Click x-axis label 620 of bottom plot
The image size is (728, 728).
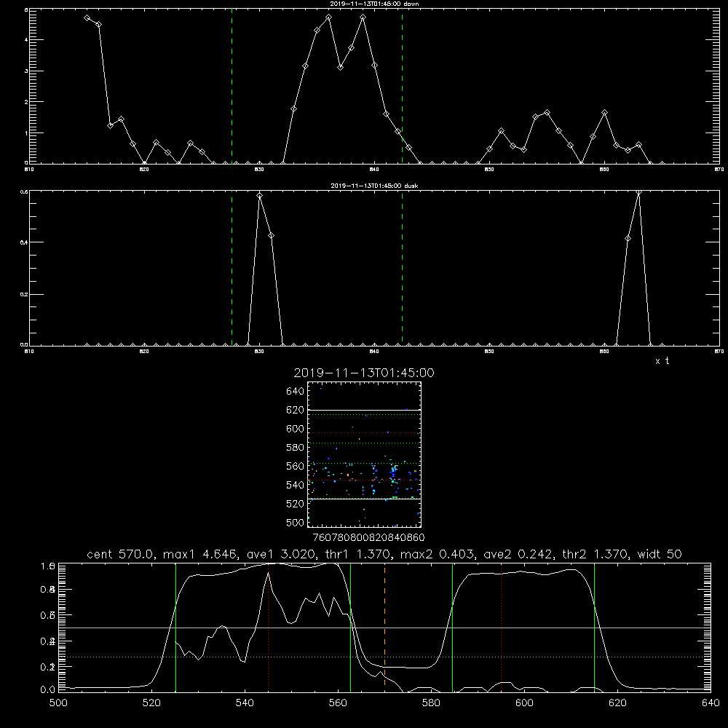tap(617, 703)
